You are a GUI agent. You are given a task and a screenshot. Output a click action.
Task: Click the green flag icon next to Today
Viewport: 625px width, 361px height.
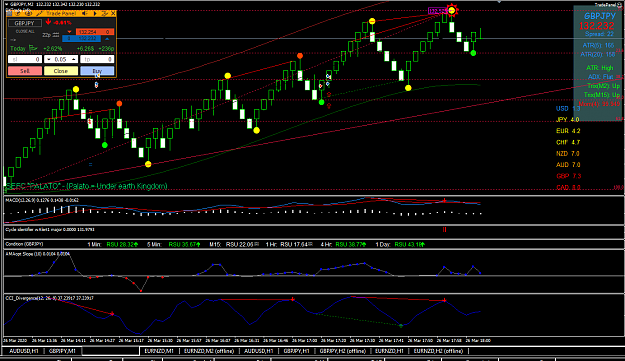[x=33, y=49]
